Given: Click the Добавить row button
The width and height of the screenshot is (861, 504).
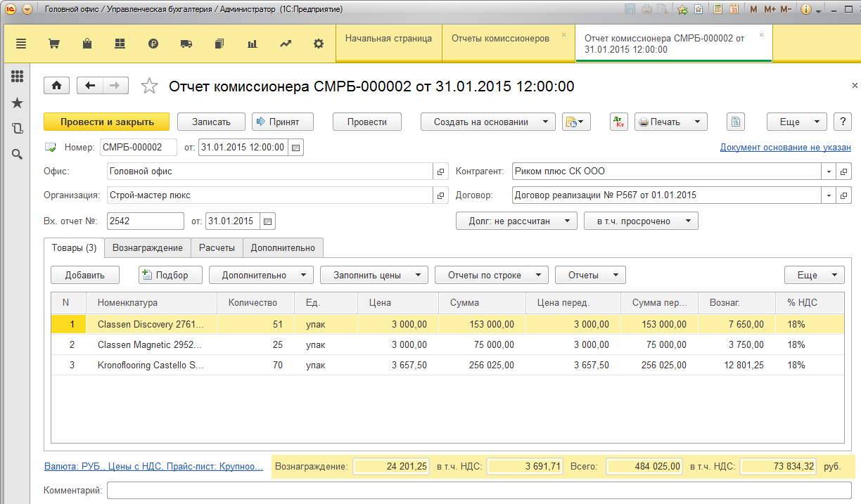Looking at the screenshot, I should pyautogui.click(x=85, y=275).
